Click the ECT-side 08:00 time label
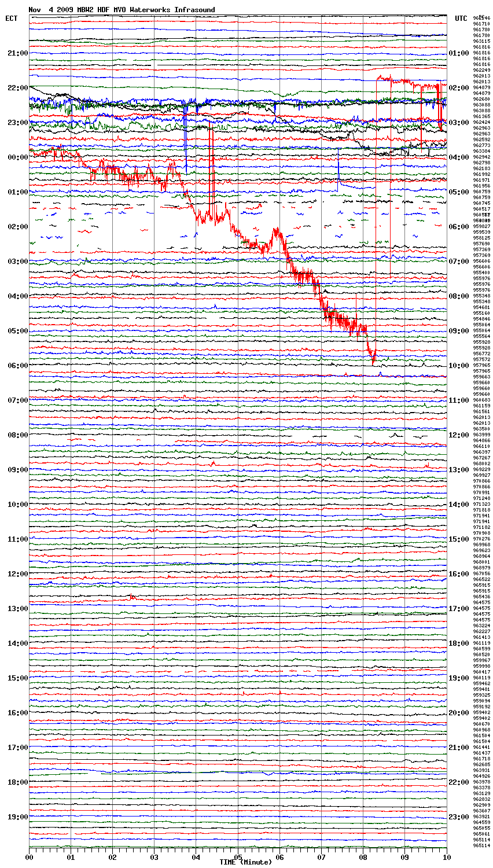This screenshot has width=493, height=868. (17, 435)
